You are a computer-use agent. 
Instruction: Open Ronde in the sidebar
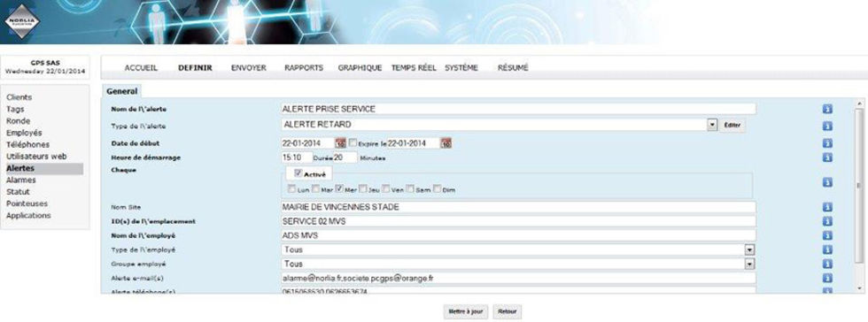tap(19, 120)
